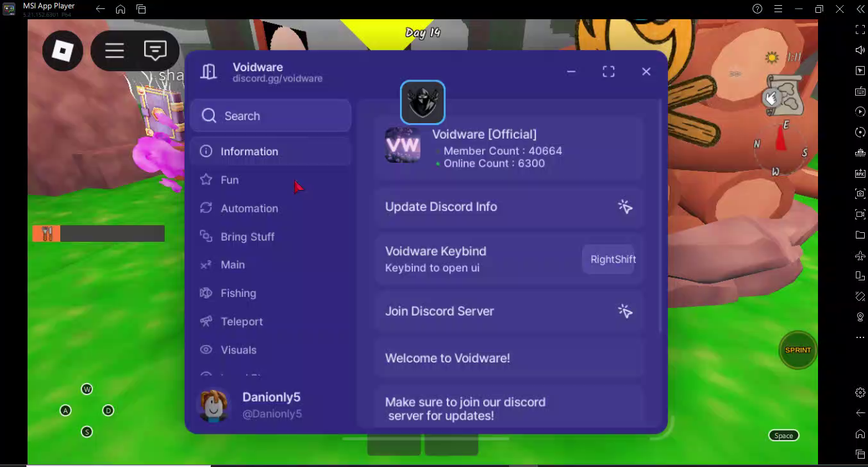868x467 pixels.
Task: Tap the D movement key overlay
Action: click(108, 411)
